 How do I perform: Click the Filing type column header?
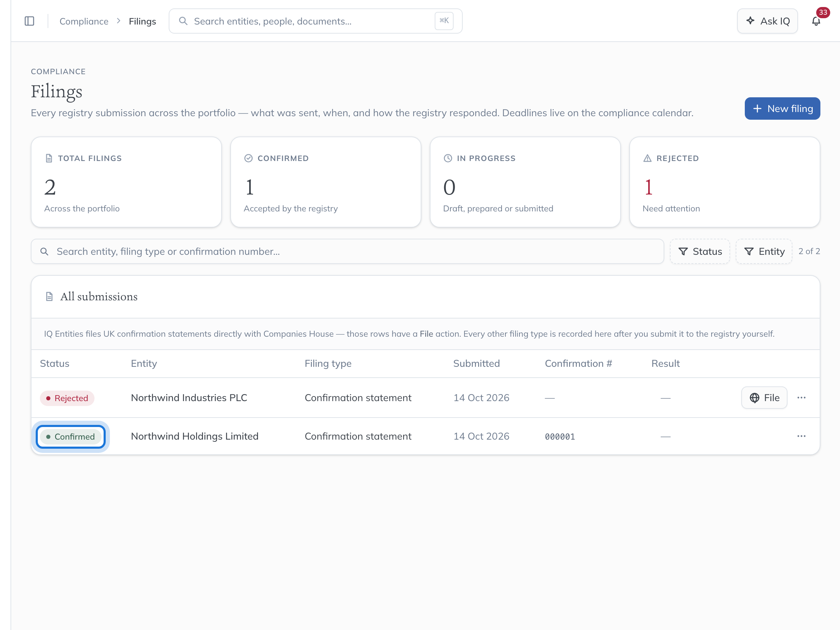[328, 363]
